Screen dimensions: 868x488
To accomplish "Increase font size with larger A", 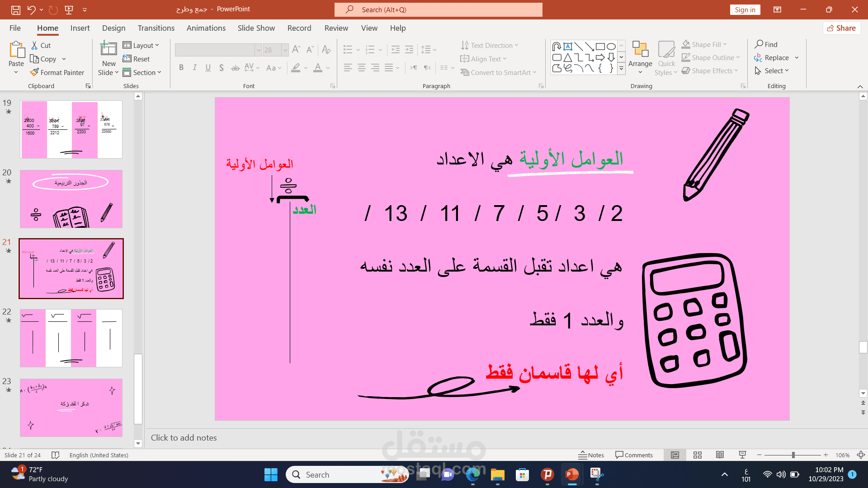I will [x=296, y=49].
